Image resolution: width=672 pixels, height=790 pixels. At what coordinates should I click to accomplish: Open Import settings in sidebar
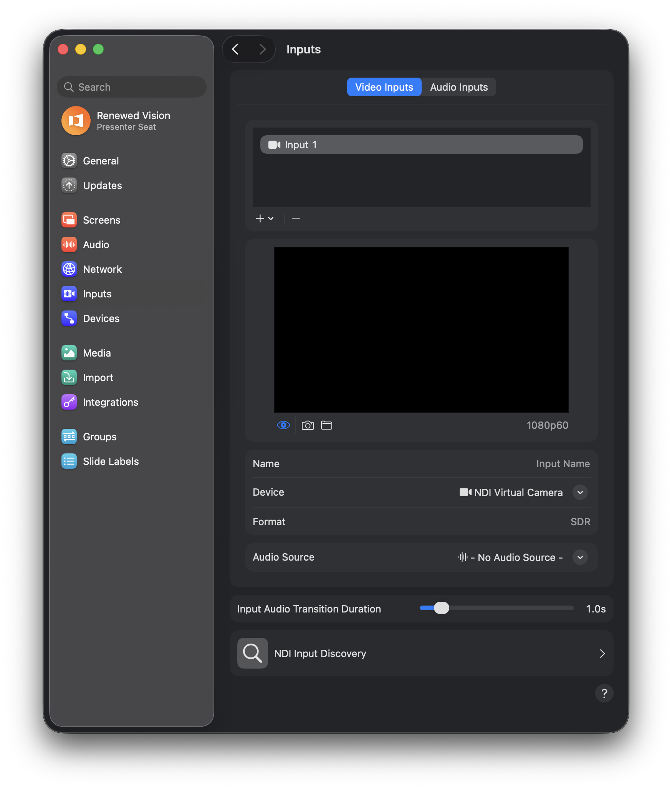(x=132, y=378)
